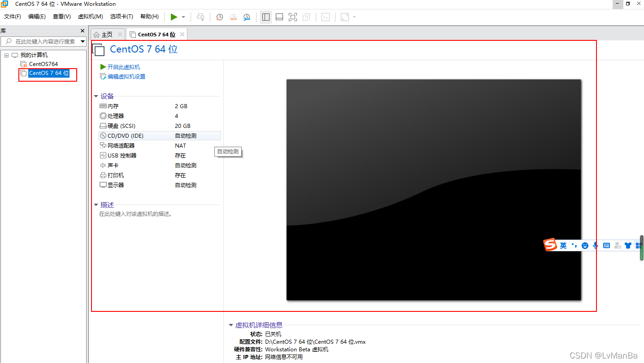This screenshot has height=363, width=644.
Task: Click the black VM screen preview thumbnail
Action: click(434, 190)
